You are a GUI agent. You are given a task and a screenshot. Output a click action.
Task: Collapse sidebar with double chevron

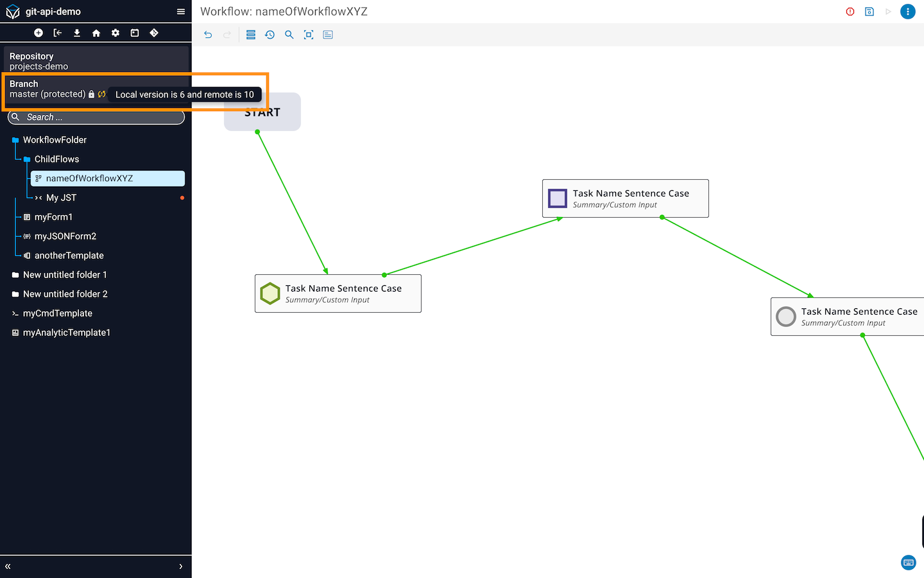tap(8, 566)
